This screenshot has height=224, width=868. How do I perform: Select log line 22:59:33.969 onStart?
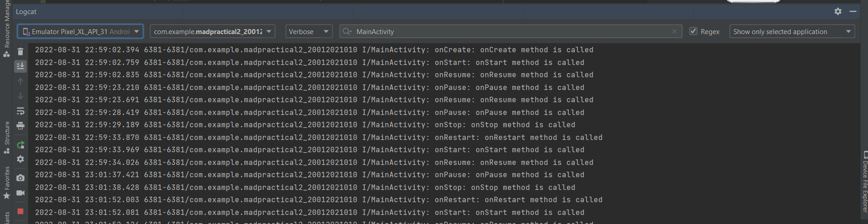[x=310, y=150]
